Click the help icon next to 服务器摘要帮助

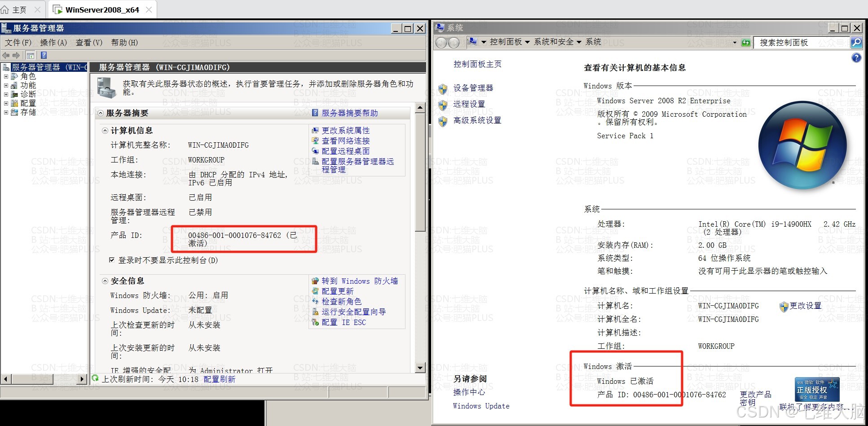[x=315, y=113]
